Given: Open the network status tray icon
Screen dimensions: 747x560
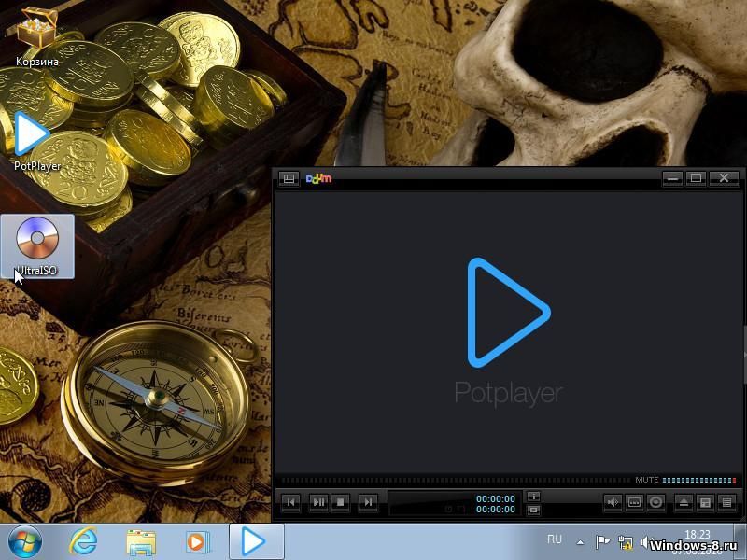Looking at the screenshot, I should (625, 541).
